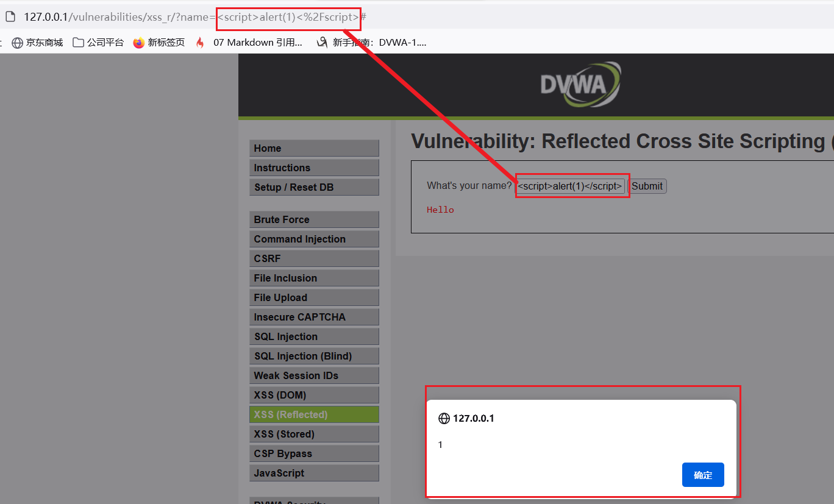This screenshot has width=834, height=504.
Task: Open Setup / Reset DB
Action: point(314,187)
